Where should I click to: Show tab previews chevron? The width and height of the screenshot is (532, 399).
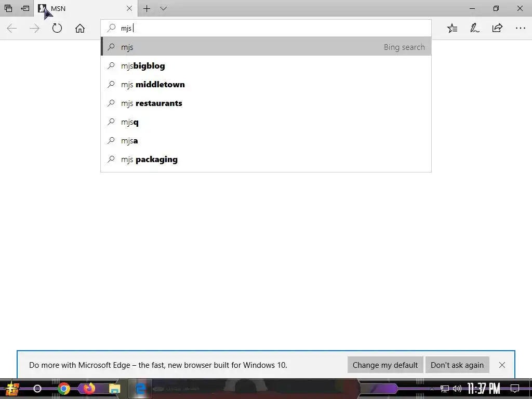[163, 8]
